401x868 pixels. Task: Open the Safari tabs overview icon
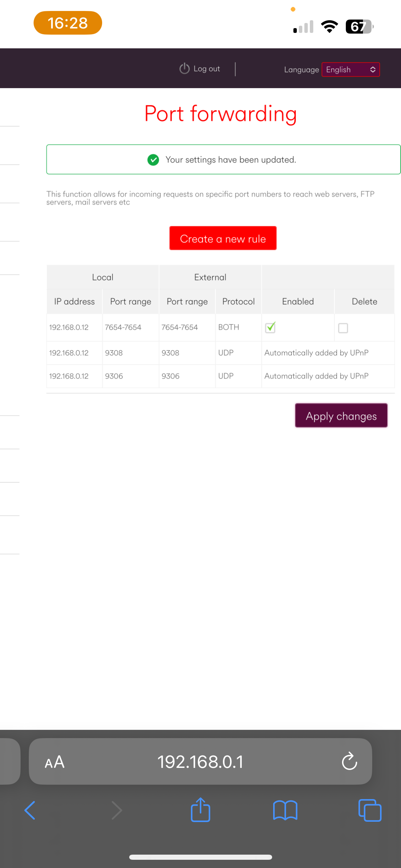(x=370, y=810)
